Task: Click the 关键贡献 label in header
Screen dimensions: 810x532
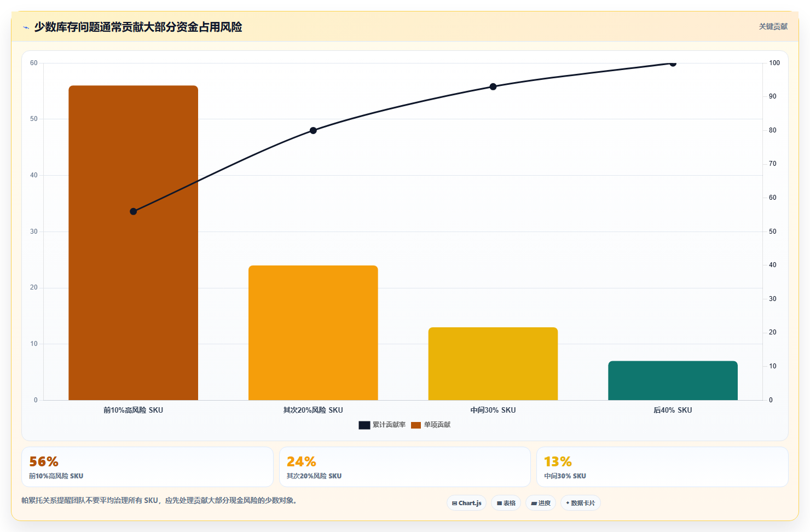Action: [x=773, y=27]
